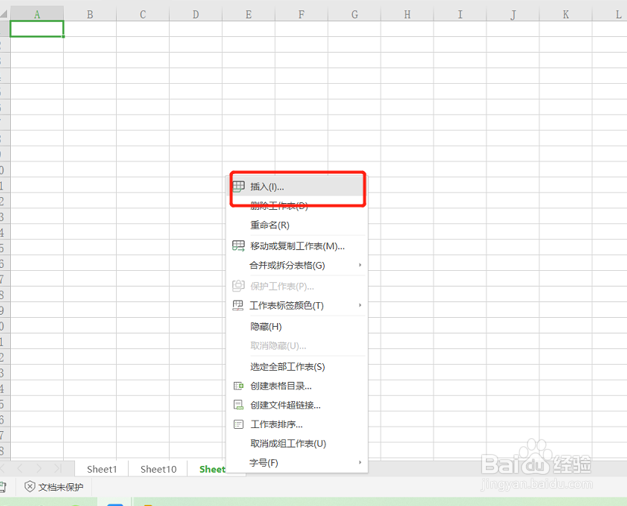Click the shield icon in status bar

(x=30, y=487)
